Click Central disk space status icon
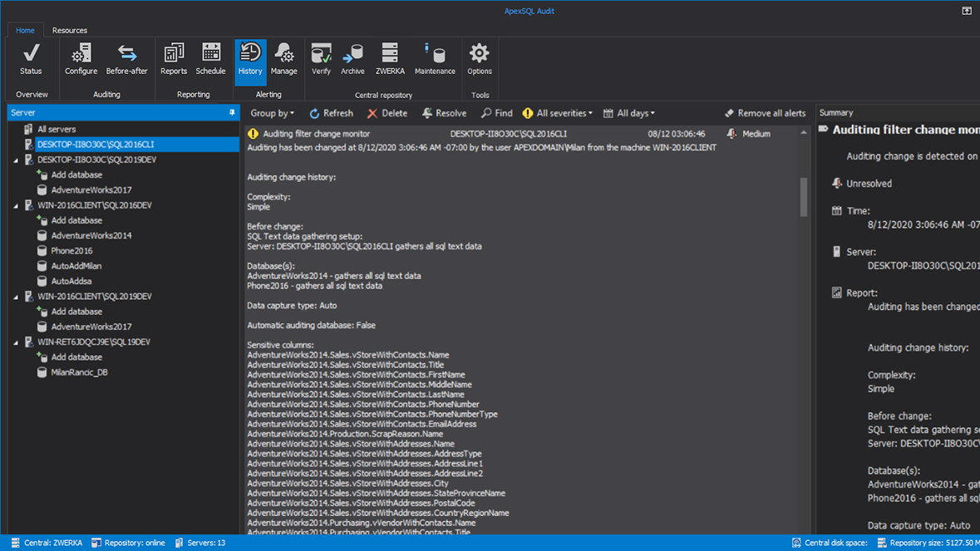The image size is (980, 551). 796,543
